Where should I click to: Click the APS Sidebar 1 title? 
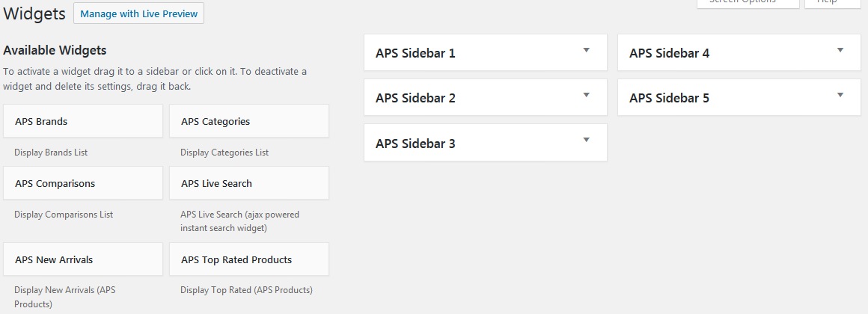(416, 53)
